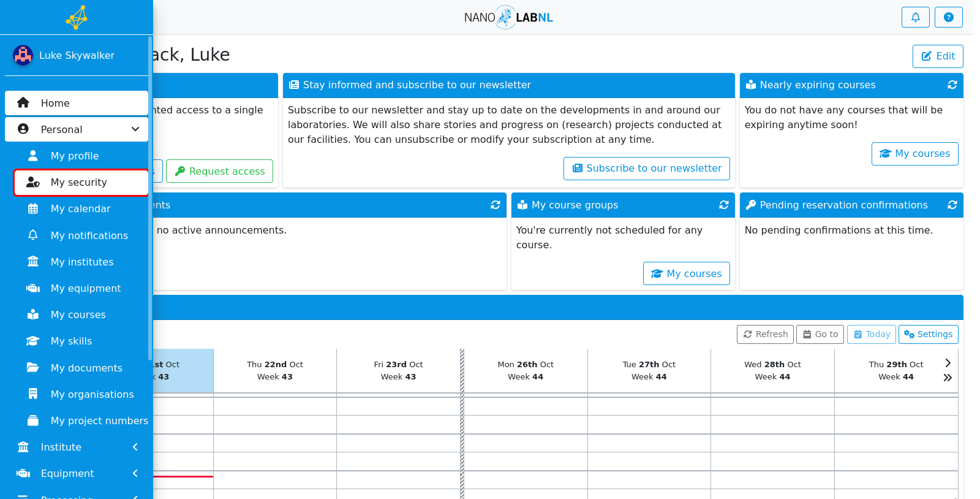Open My notifications menu item

[81, 235]
